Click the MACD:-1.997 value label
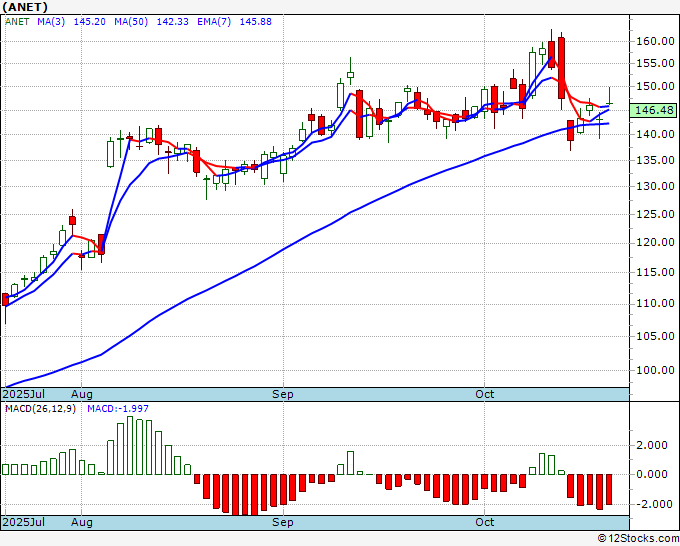The width and height of the screenshot is (680, 546). (118, 409)
